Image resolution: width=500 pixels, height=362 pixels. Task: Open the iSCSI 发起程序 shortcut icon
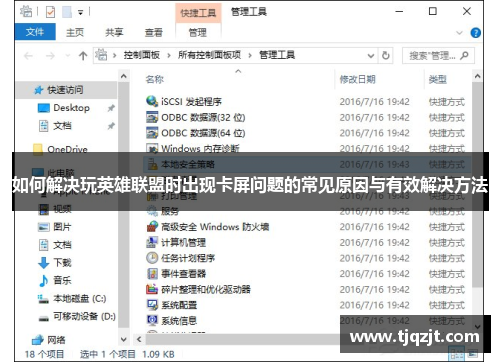pyautogui.click(x=152, y=101)
